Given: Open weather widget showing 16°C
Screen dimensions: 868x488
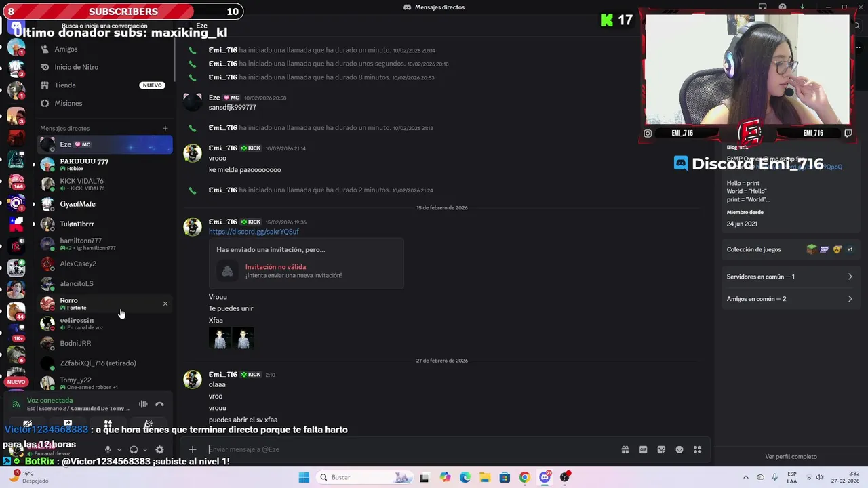Looking at the screenshot, I should click(28, 477).
